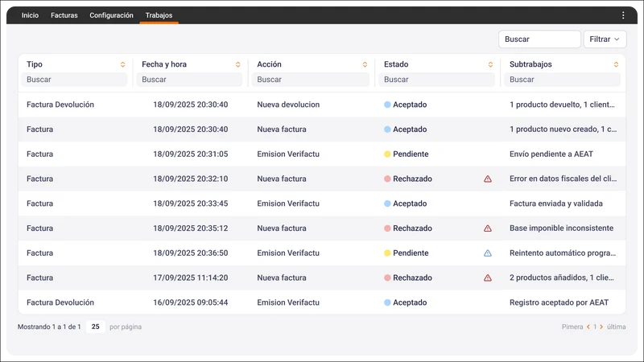Image resolution: width=644 pixels, height=362 pixels.
Task: Go to the Inicio tab
Action: (x=30, y=15)
